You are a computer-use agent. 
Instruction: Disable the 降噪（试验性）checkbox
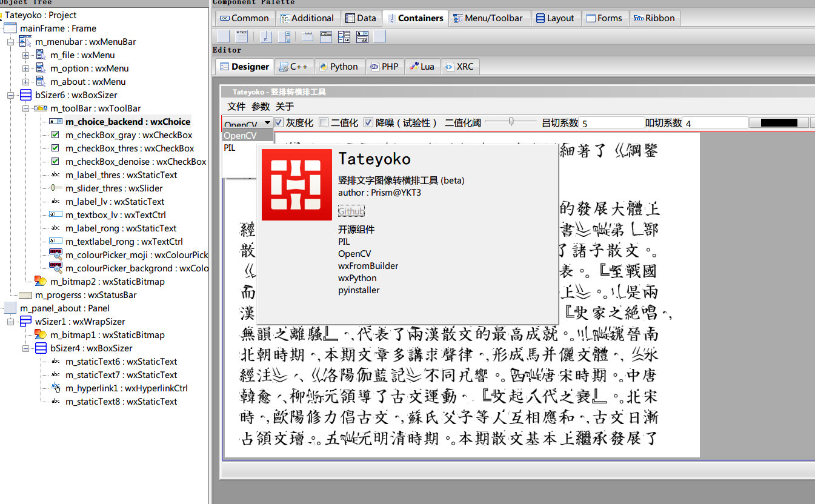click(x=368, y=122)
